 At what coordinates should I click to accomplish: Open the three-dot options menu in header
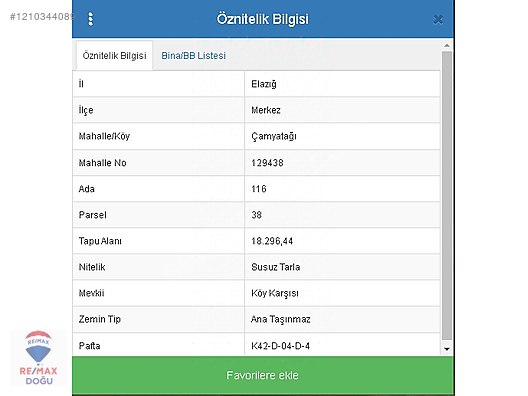point(90,19)
